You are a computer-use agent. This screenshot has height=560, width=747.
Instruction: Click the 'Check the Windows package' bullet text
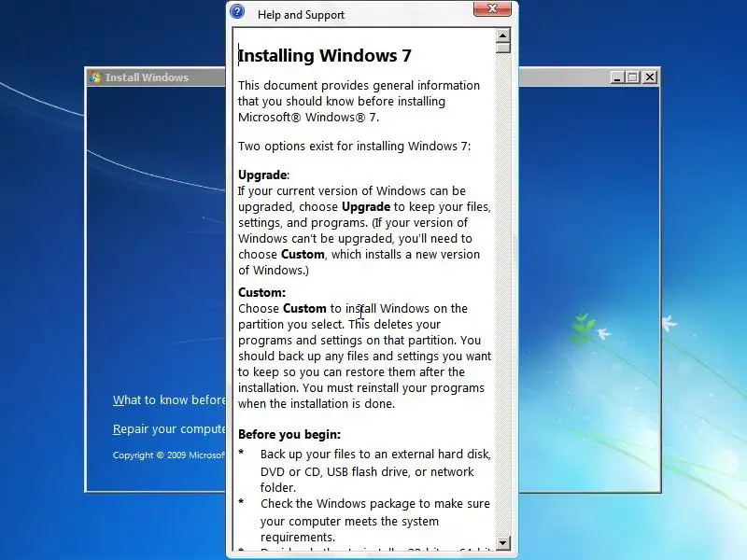click(x=375, y=520)
